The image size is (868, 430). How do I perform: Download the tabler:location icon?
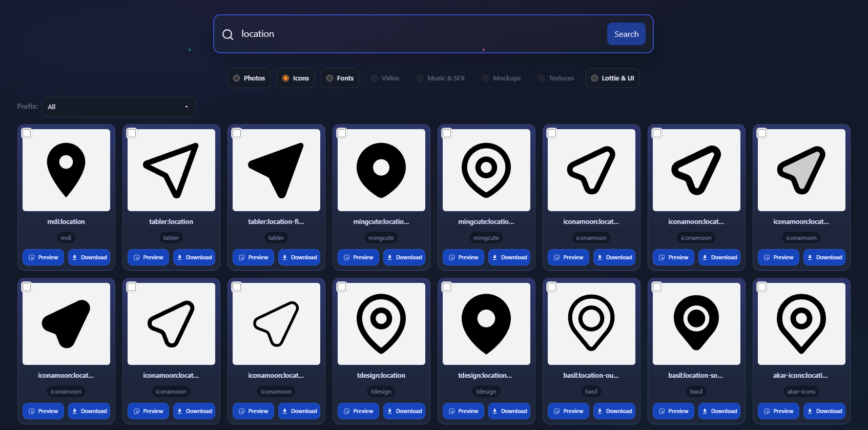tap(194, 257)
